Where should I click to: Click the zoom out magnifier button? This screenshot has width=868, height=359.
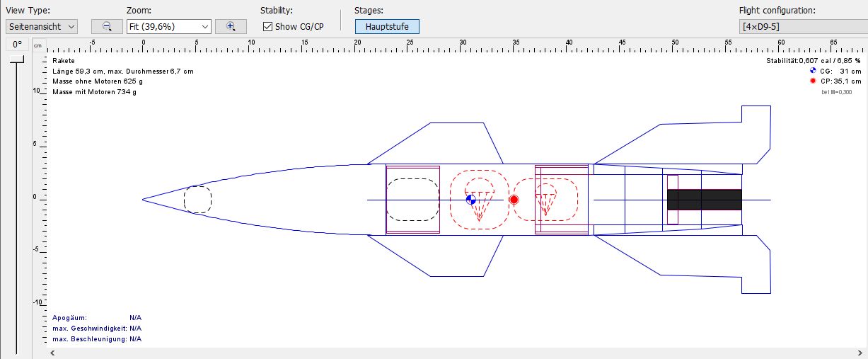click(x=107, y=26)
